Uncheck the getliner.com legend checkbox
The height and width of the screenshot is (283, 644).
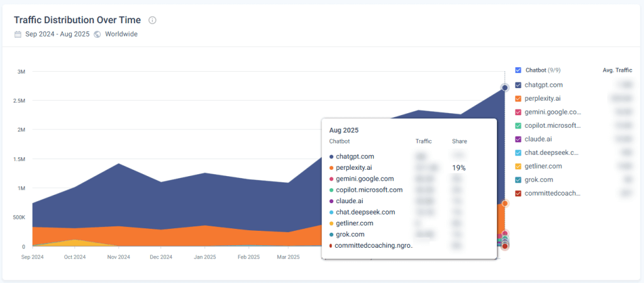click(518, 166)
